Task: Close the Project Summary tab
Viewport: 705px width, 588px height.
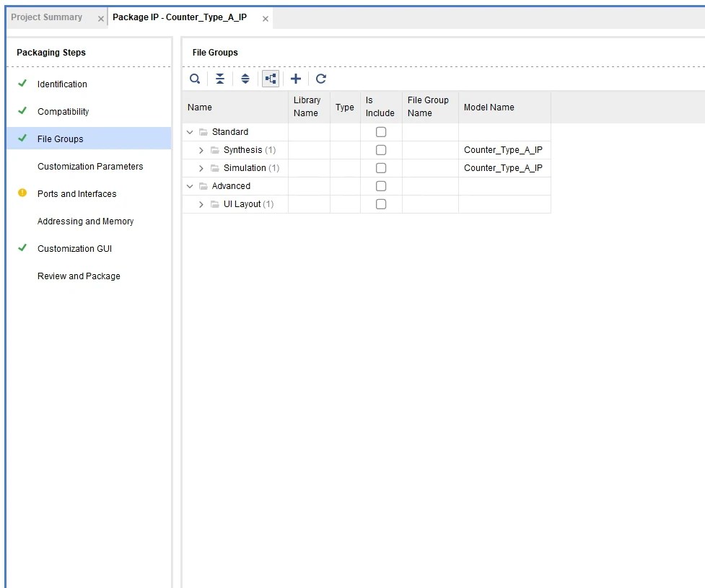Action: pyautogui.click(x=101, y=19)
